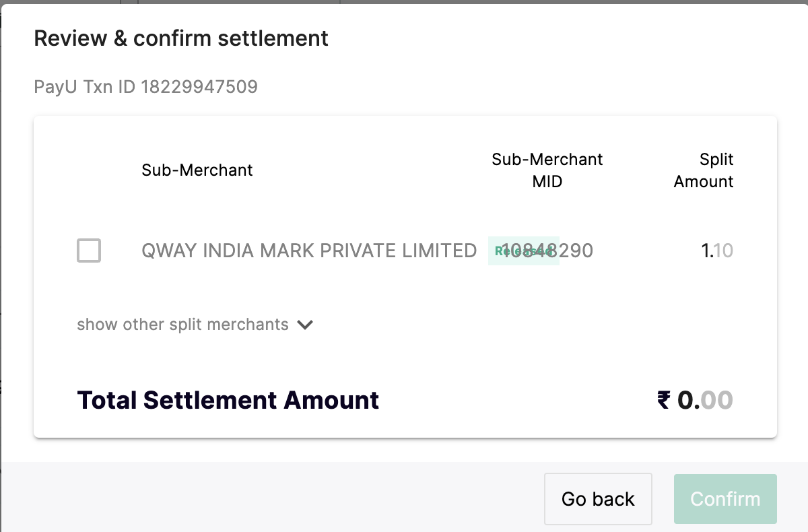
Task: Click the 0.00 total settlement value
Action: pyautogui.click(x=705, y=400)
